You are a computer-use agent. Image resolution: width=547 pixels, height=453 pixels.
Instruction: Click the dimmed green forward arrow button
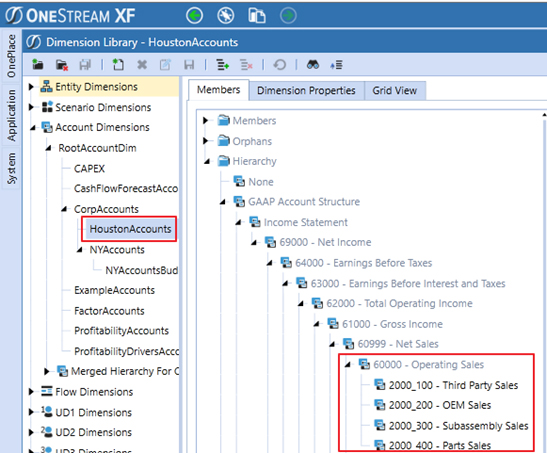pyautogui.click(x=288, y=16)
